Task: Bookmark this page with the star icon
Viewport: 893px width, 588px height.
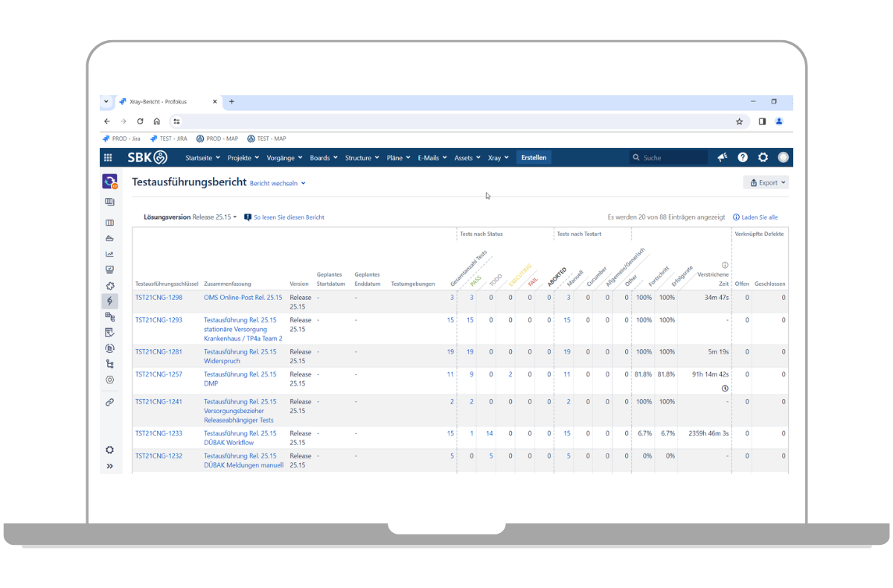Action: pyautogui.click(x=739, y=121)
